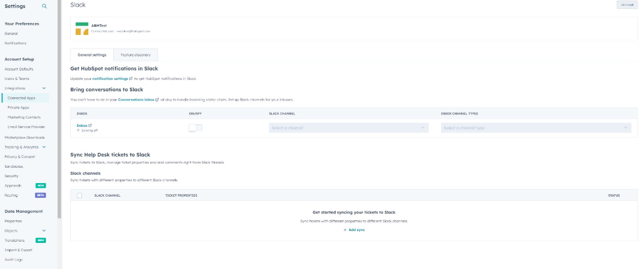The image size is (644, 269).
Task: Click external link icon beside notification settings
Action: (x=131, y=78)
